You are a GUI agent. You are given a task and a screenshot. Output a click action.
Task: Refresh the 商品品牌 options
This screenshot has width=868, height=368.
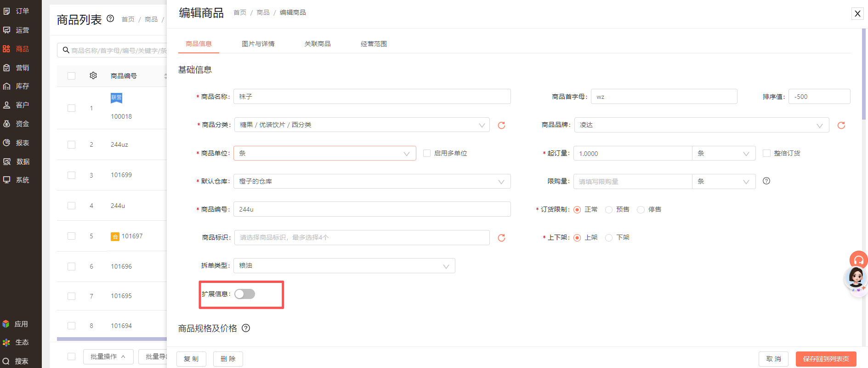tap(841, 125)
